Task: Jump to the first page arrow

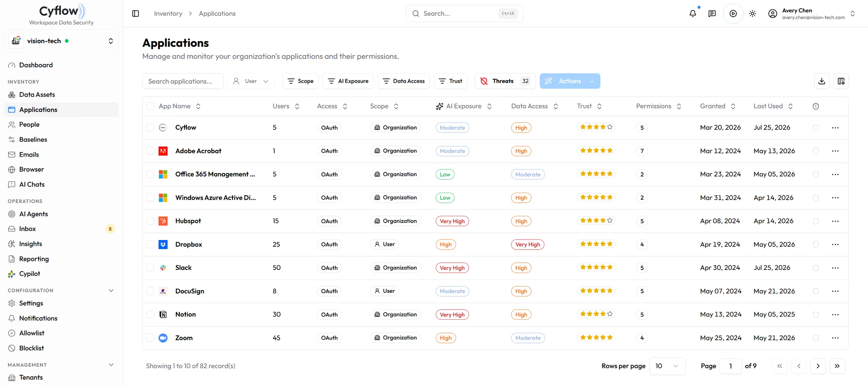Action: pos(780,366)
